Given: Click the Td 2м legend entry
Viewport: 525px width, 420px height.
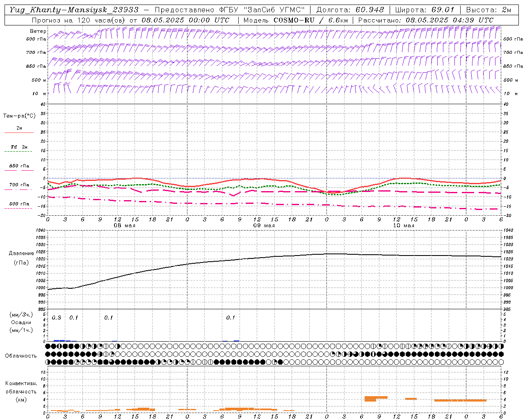Looking at the screenshot, I should pyautogui.click(x=19, y=147).
